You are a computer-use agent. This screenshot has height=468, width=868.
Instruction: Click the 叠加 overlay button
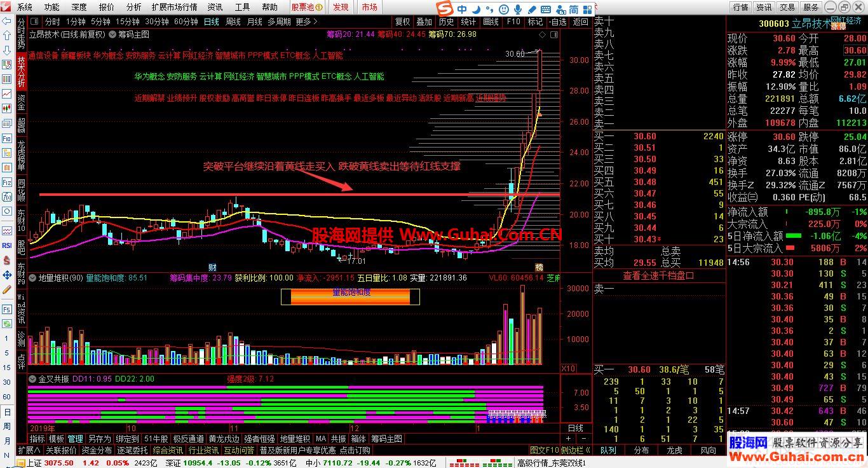[x=424, y=22]
